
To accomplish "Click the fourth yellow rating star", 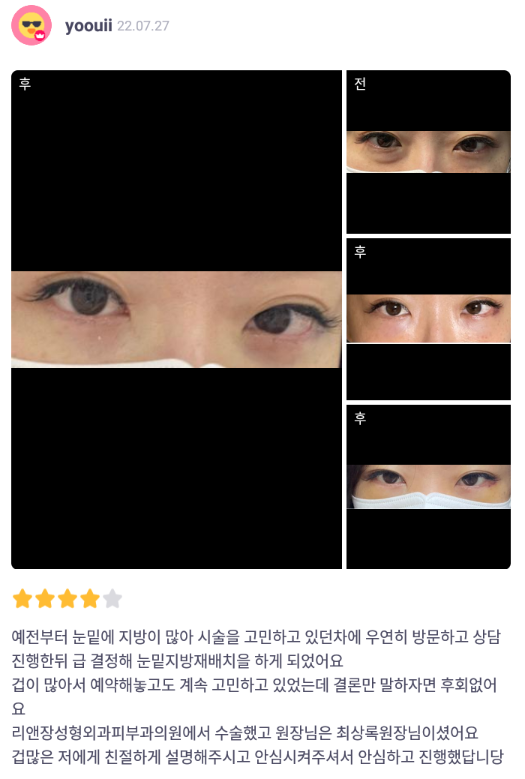I will point(90,599).
